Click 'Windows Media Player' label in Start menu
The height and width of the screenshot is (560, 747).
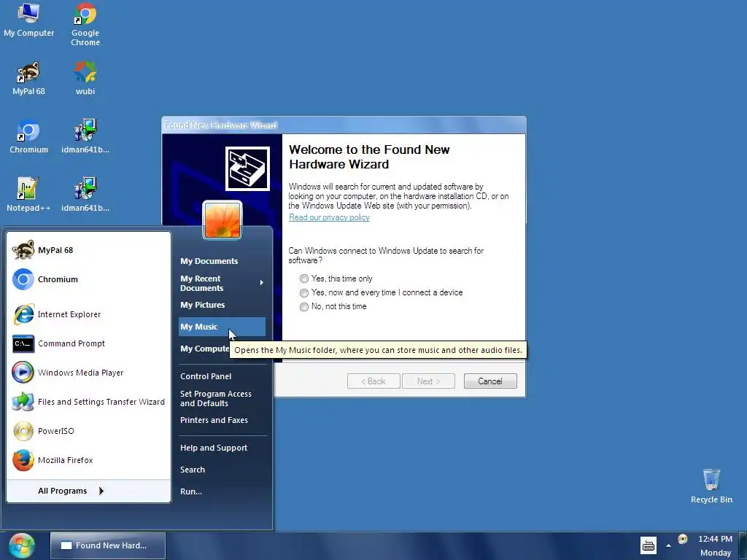point(80,373)
